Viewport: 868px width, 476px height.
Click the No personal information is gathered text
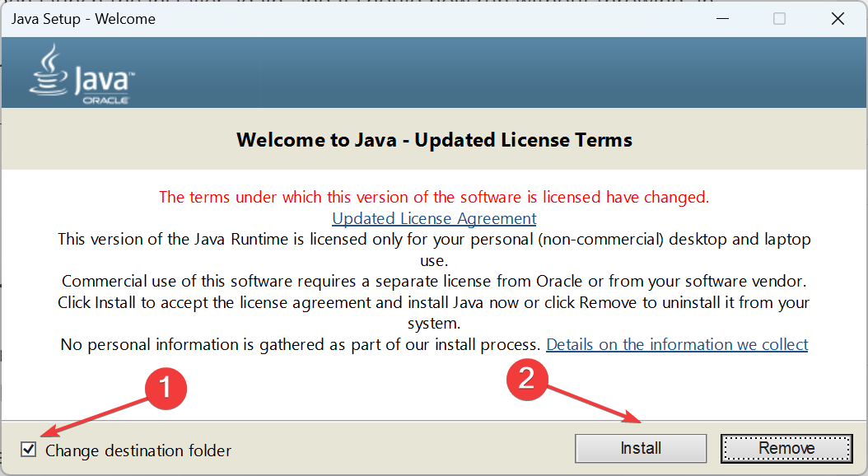point(300,344)
